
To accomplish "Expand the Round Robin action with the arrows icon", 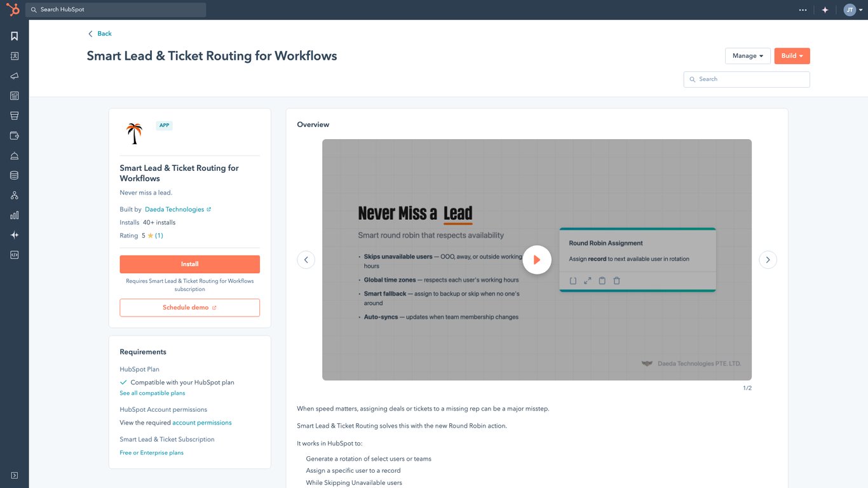I will (x=587, y=280).
